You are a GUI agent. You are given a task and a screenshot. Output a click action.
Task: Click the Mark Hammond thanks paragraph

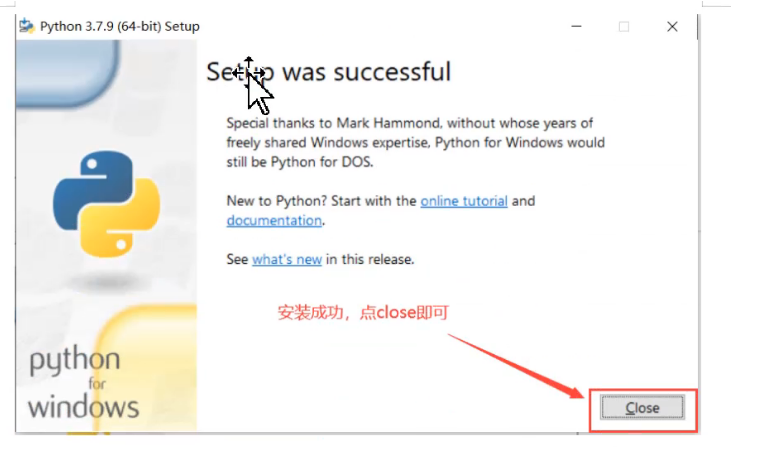coord(415,142)
